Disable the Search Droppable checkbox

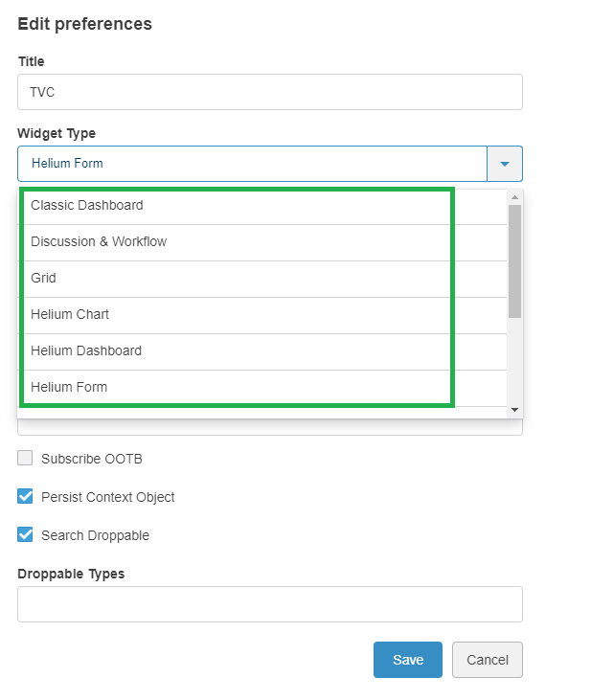click(x=25, y=535)
